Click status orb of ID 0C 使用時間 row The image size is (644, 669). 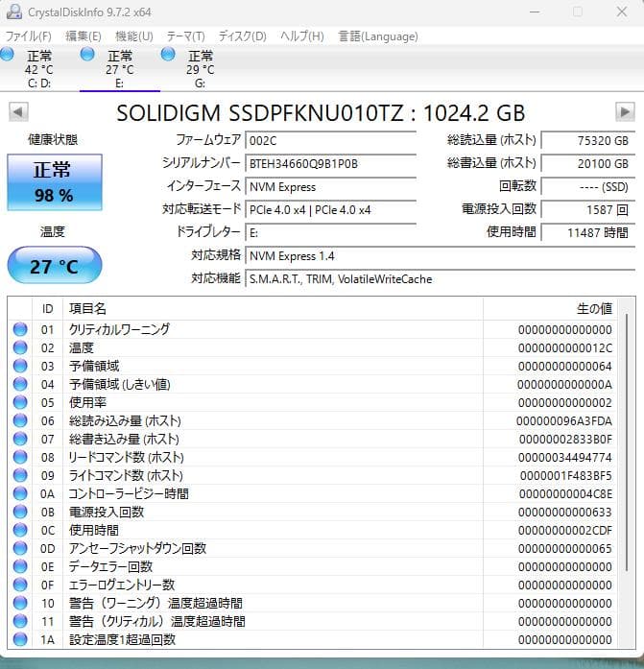tap(20, 531)
